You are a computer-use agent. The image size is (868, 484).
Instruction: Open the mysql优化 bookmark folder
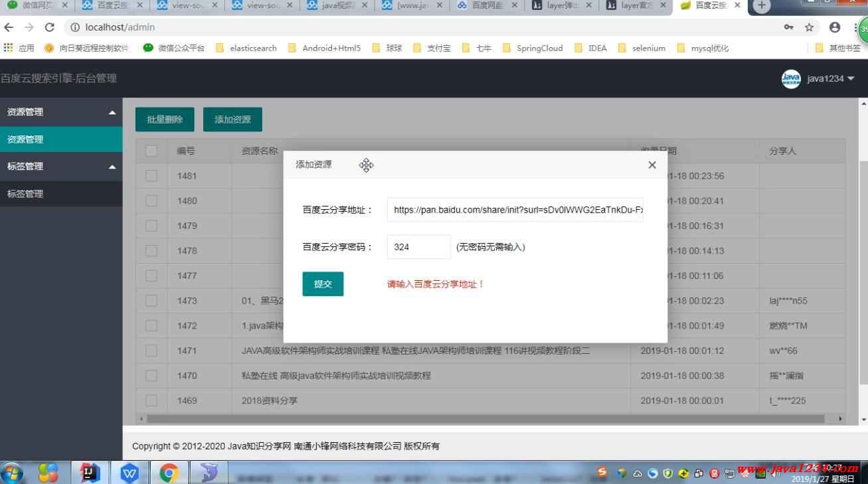(x=703, y=48)
